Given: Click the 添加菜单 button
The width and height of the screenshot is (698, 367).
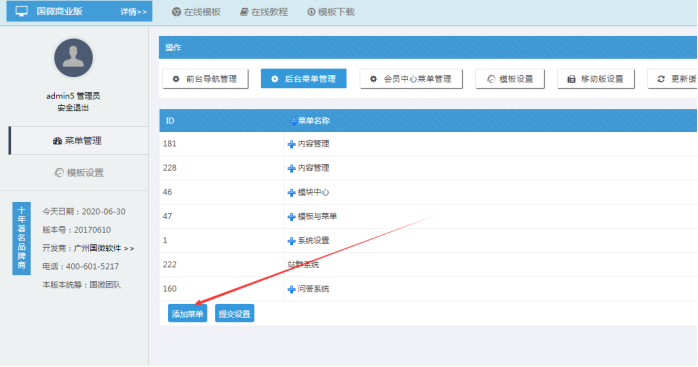Looking at the screenshot, I should [x=187, y=314].
